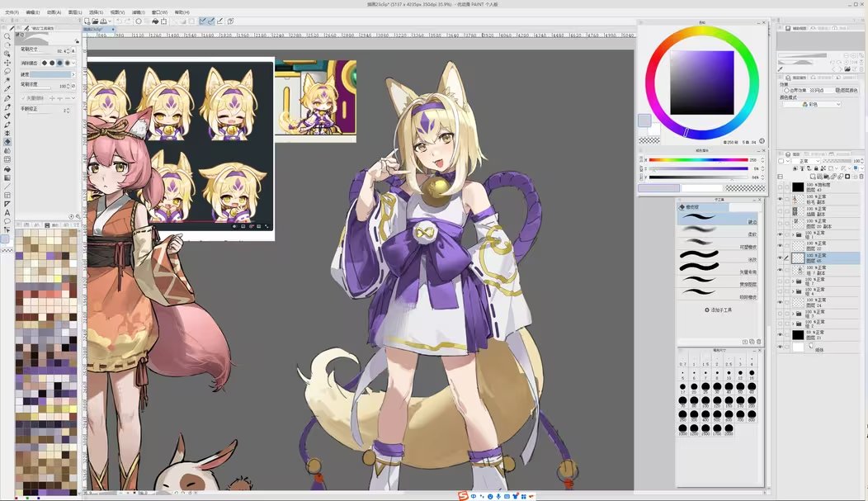868x501 pixels.
Task: Open the anti-aliasing options dropdown arrow
Action: click(x=73, y=63)
